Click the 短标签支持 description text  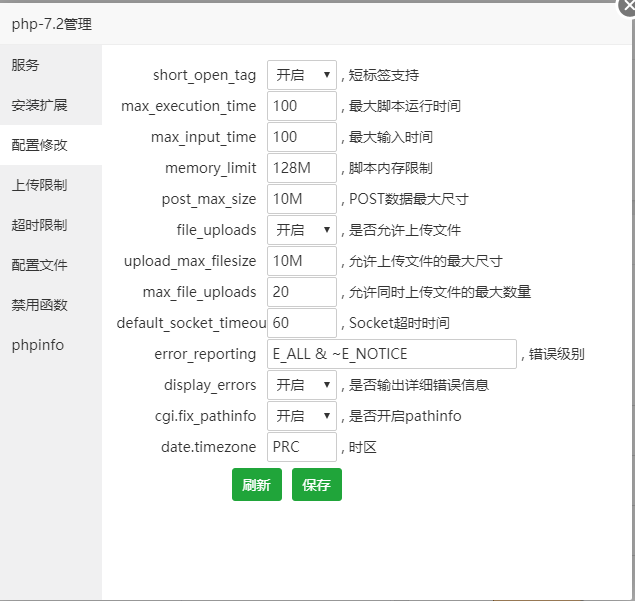coord(384,75)
